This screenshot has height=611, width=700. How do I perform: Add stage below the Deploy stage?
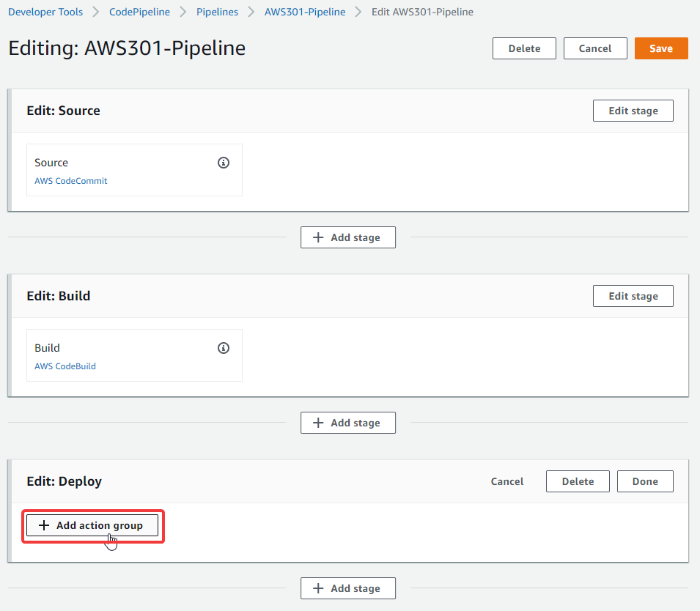[347, 588]
